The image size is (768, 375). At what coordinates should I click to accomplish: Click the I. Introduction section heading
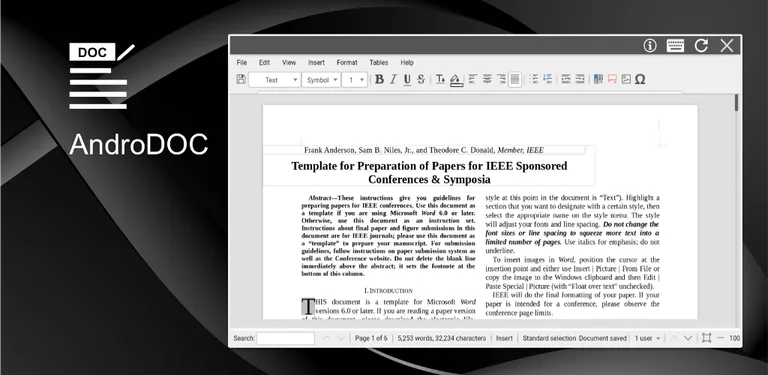(388, 290)
